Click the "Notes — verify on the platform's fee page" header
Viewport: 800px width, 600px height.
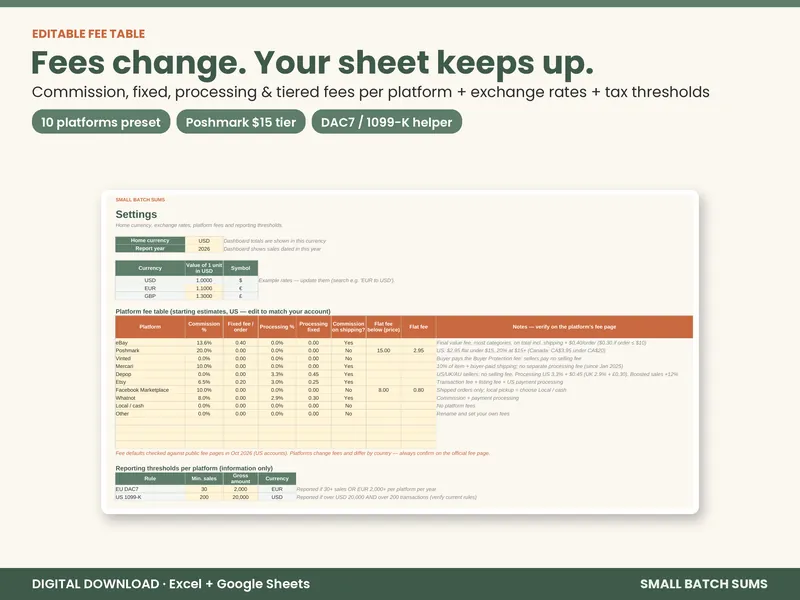tap(564, 327)
